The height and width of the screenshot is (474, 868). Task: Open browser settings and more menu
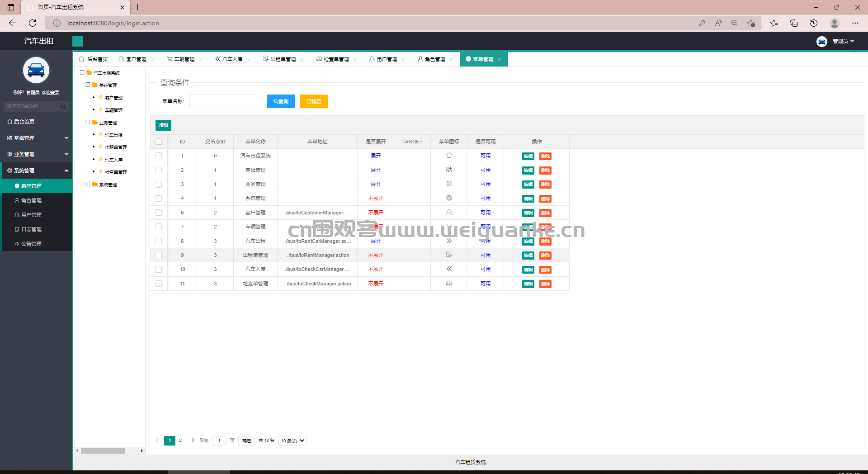point(855,23)
